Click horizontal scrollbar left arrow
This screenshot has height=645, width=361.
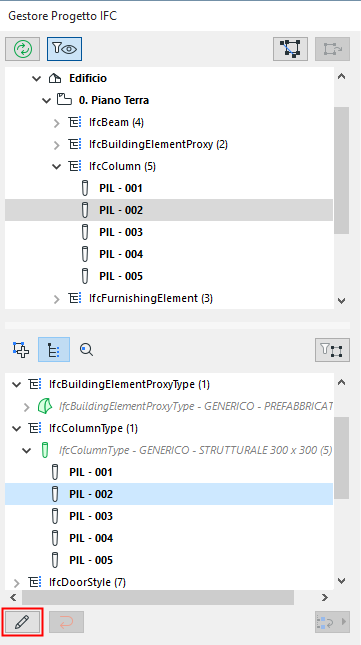click(13, 597)
